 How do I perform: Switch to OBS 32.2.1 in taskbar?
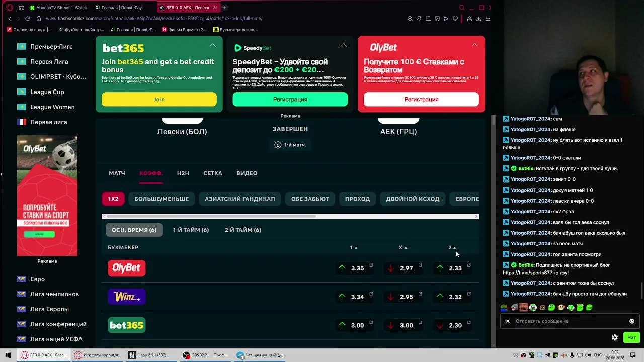pyautogui.click(x=205, y=355)
